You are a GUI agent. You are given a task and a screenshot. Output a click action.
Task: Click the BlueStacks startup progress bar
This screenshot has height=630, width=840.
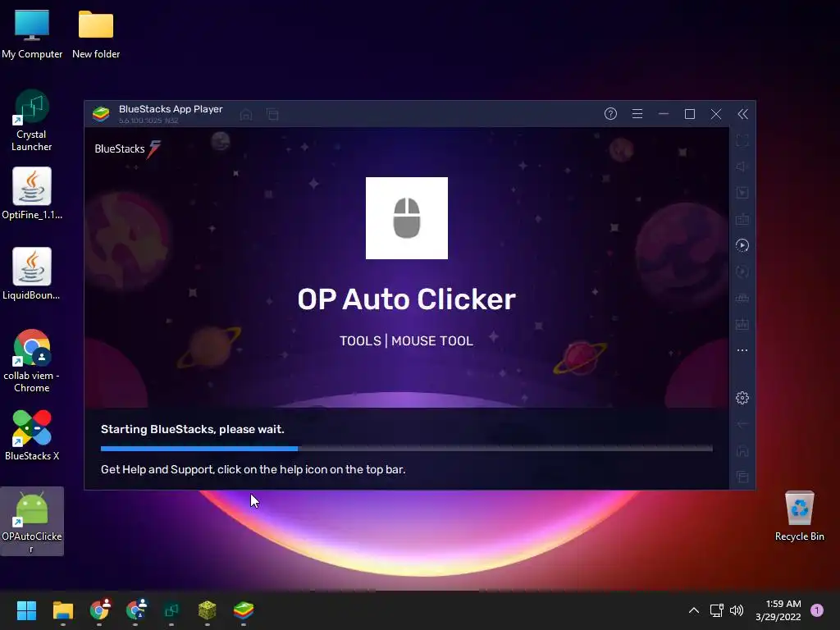[407, 449]
